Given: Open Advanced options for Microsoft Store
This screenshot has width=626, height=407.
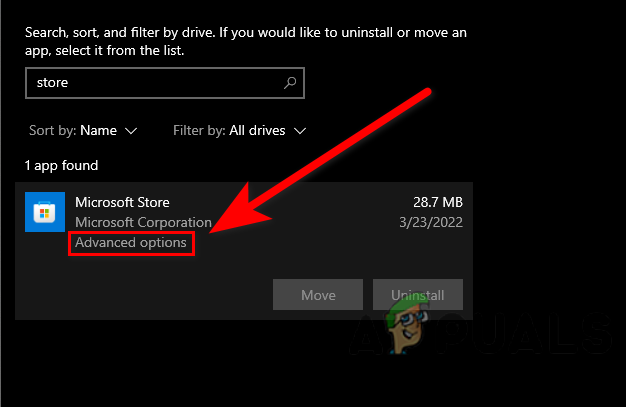Looking at the screenshot, I should coord(131,242).
